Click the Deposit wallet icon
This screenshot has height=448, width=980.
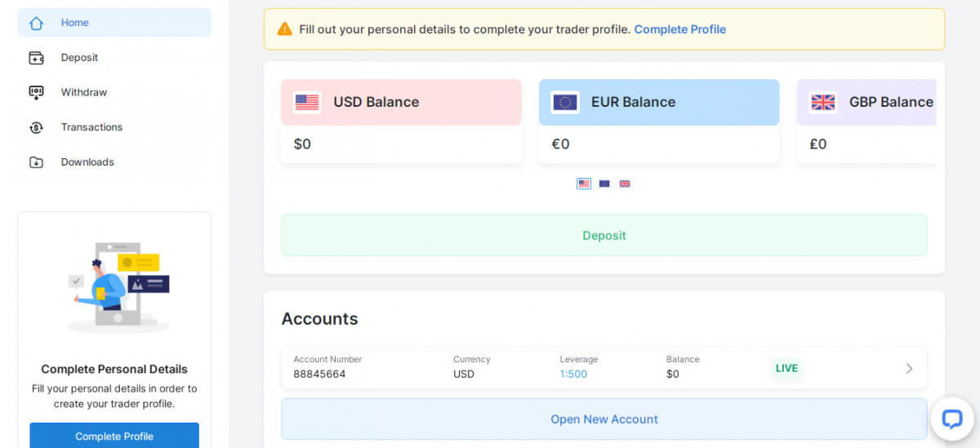36,58
